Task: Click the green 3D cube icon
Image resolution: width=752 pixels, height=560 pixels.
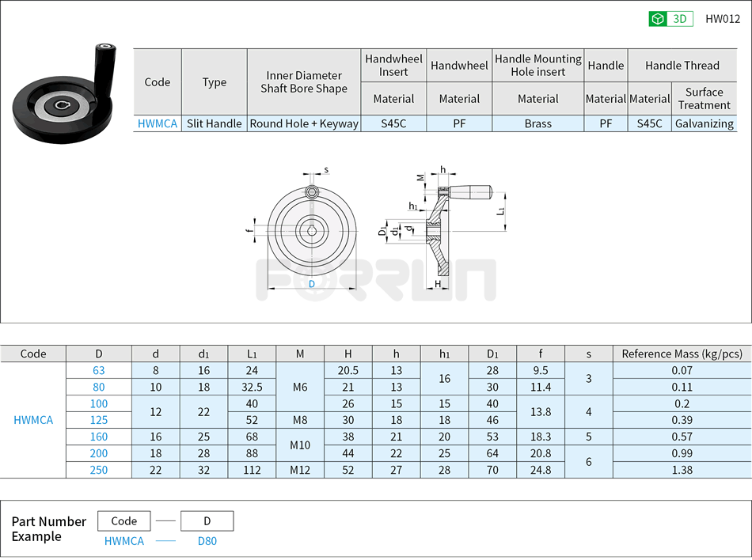Action: coord(658,17)
